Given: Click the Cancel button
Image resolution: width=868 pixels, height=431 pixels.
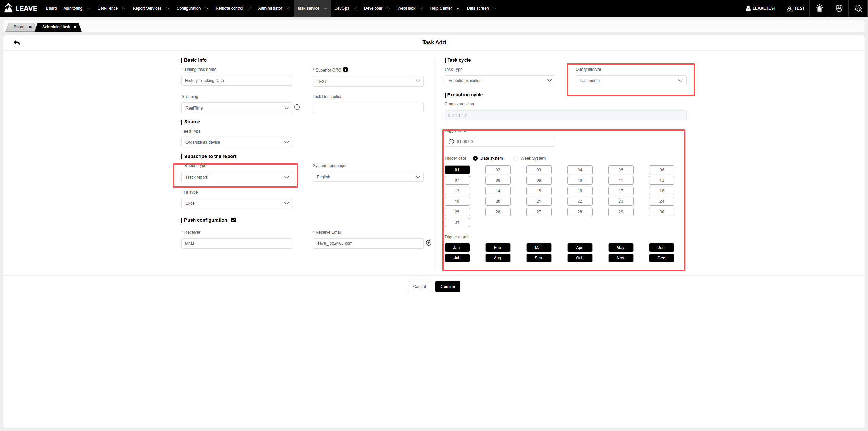Looking at the screenshot, I should coord(419,287).
